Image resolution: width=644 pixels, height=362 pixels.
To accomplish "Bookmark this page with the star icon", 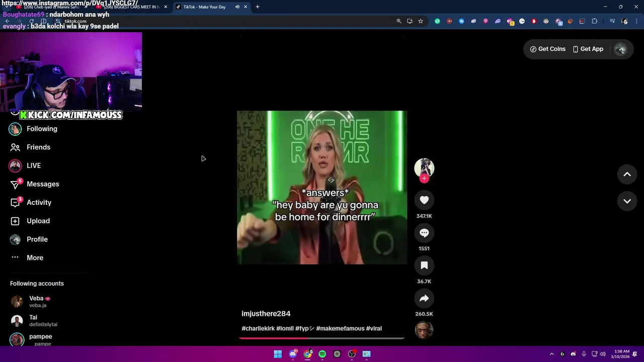I will (421, 21).
